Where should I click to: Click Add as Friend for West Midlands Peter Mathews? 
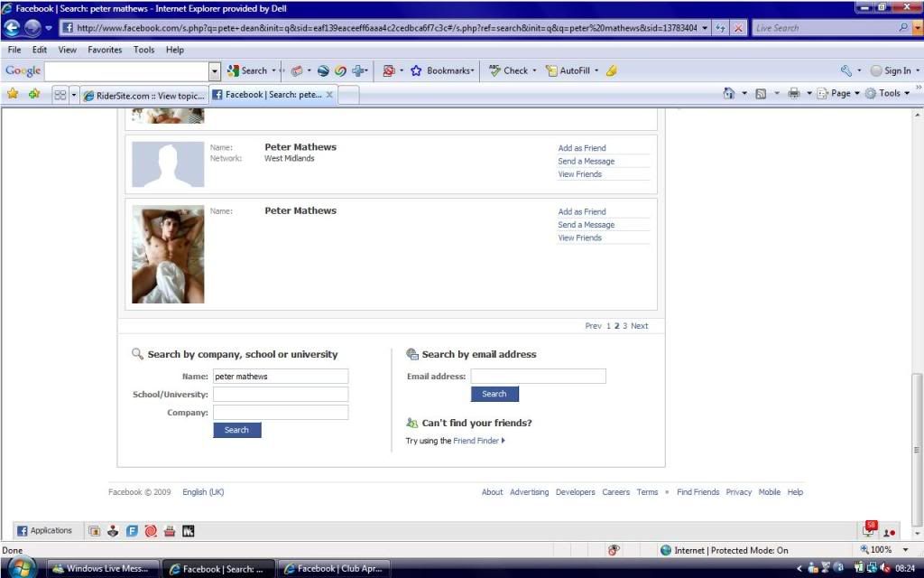coord(582,148)
